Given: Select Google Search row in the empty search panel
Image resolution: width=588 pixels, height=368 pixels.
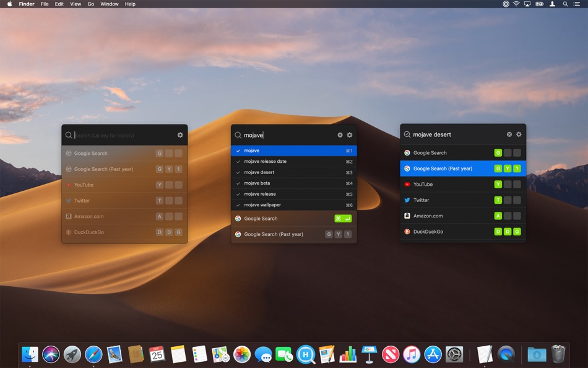Looking at the screenshot, I should click(124, 153).
